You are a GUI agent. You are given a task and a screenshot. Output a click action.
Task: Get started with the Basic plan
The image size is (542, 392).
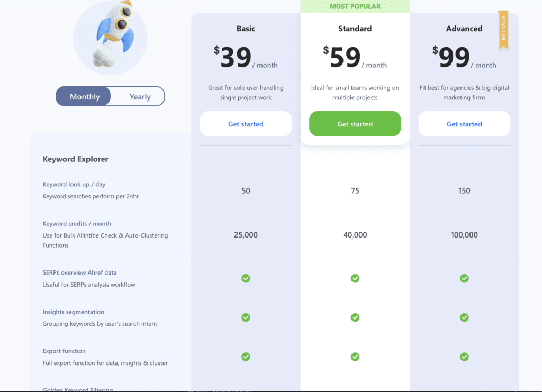click(246, 124)
